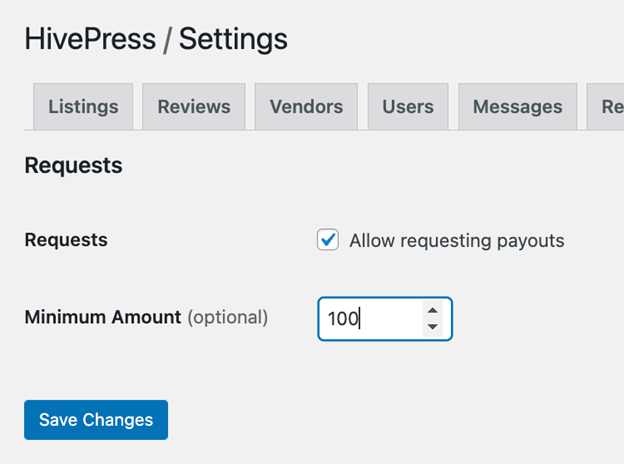
Task: Click the HivePress / Settings page title
Action: tap(156, 39)
